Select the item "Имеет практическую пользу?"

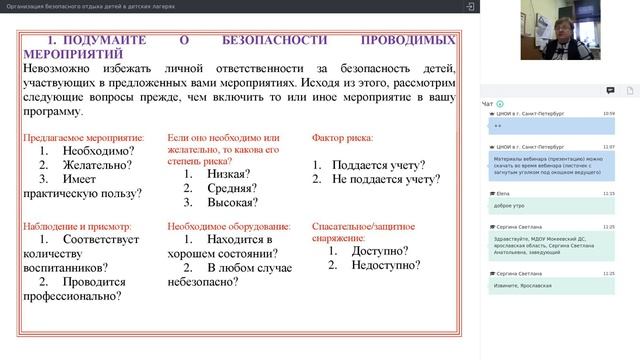coord(82,186)
